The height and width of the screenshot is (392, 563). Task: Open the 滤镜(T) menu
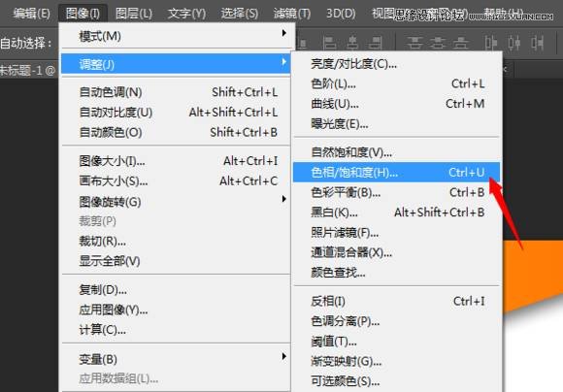292,14
